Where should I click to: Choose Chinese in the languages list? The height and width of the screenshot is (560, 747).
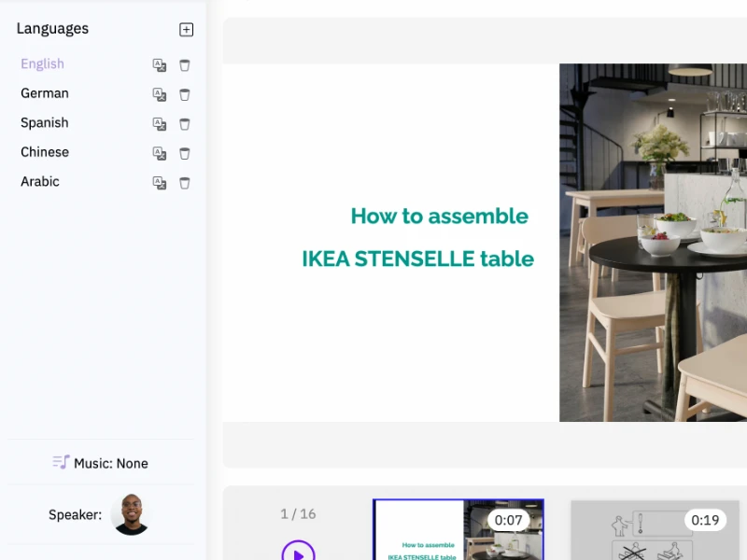45,152
